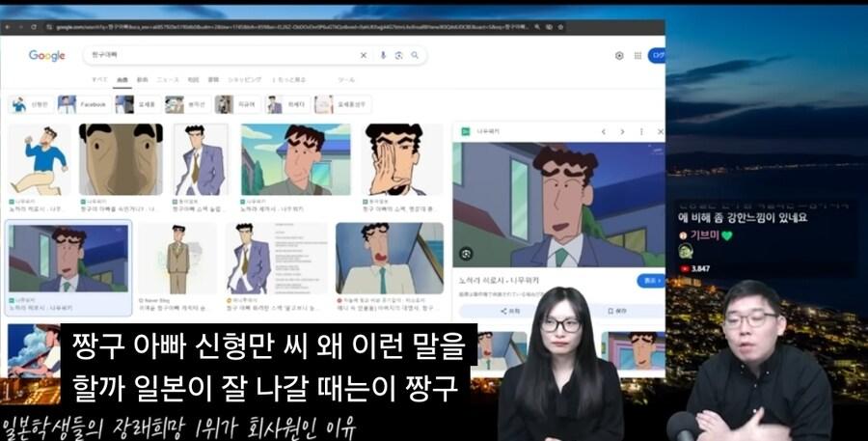Viewport: 868px width, 441px height.
Task: Click the blue login button
Action: 657,55
